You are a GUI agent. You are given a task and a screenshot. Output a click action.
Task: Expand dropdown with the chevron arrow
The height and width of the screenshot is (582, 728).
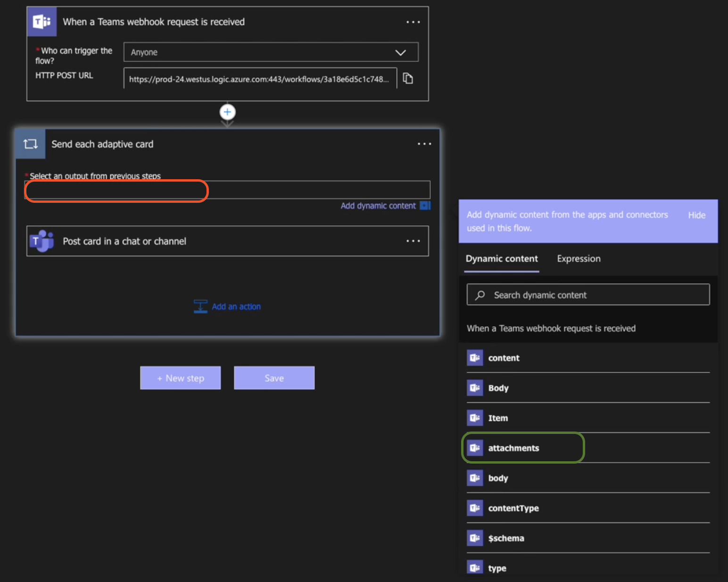(400, 52)
